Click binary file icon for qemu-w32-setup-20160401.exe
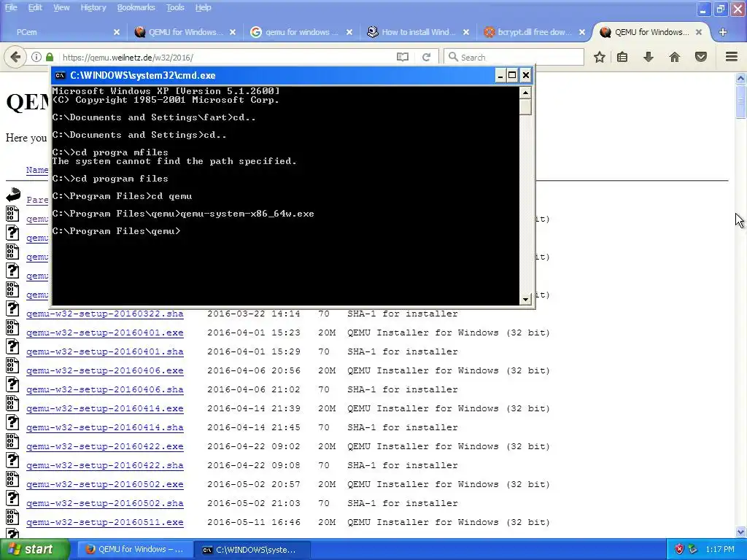The image size is (747, 560). point(12,327)
